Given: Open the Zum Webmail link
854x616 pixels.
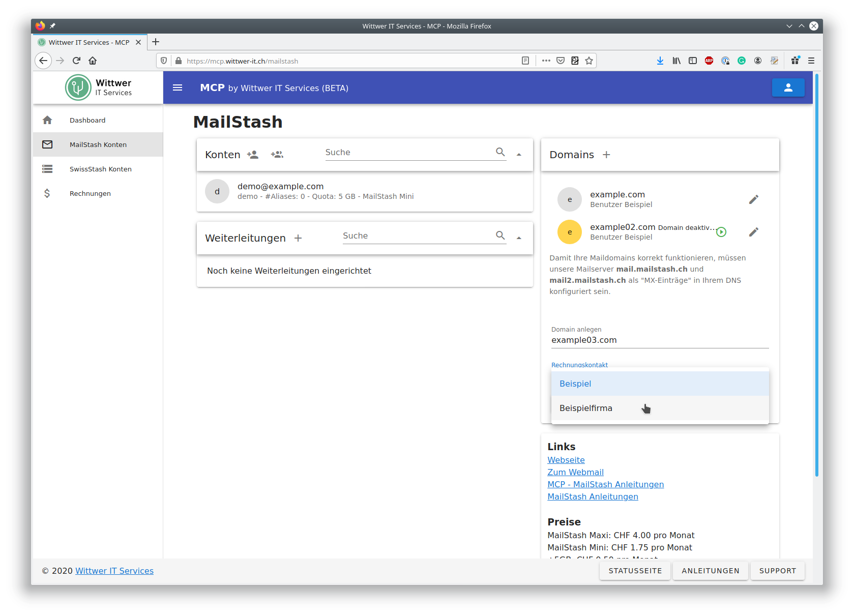Looking at the screenshot, I should [575, 472].
